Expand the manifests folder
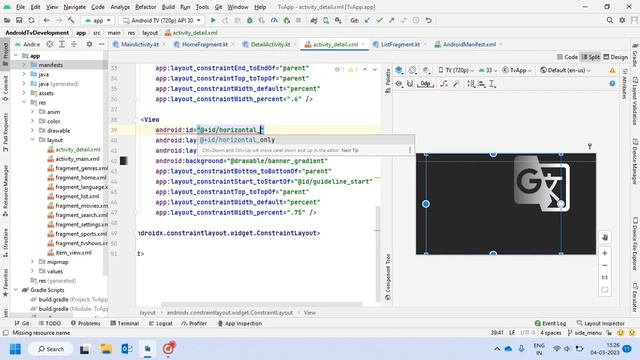 [24, 65]
